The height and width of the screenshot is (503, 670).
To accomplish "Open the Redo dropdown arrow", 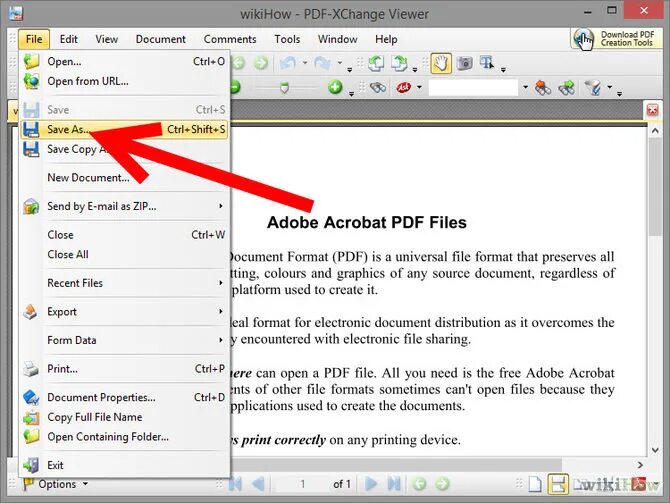I will (x=340, y=63).
